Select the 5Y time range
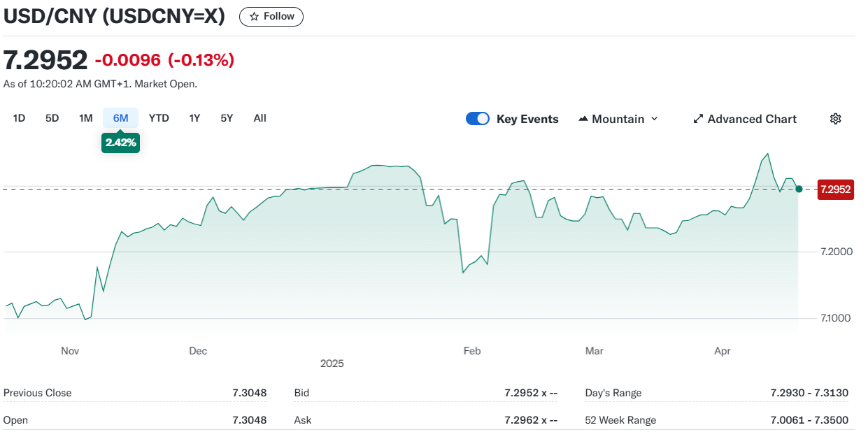This screenshot has height=439, width=868. [227, 118]
